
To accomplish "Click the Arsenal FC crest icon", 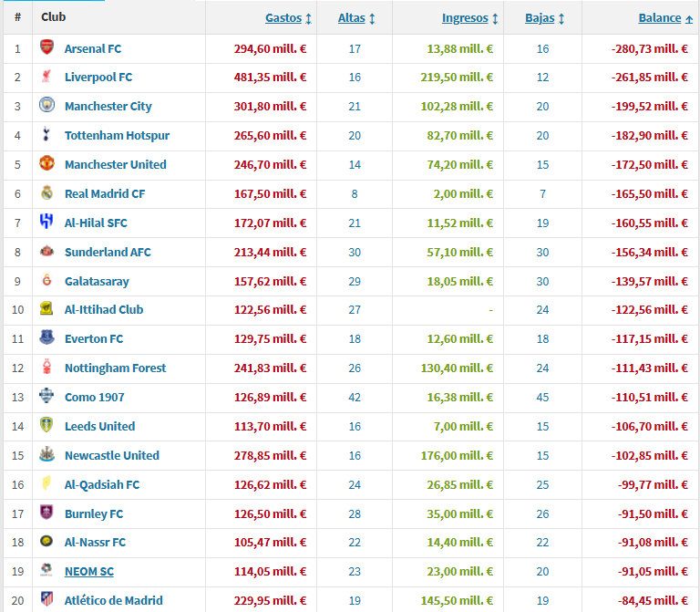I will 46,47.
